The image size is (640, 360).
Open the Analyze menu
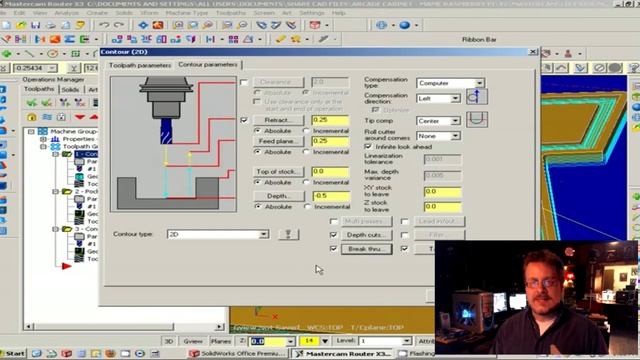66,13
